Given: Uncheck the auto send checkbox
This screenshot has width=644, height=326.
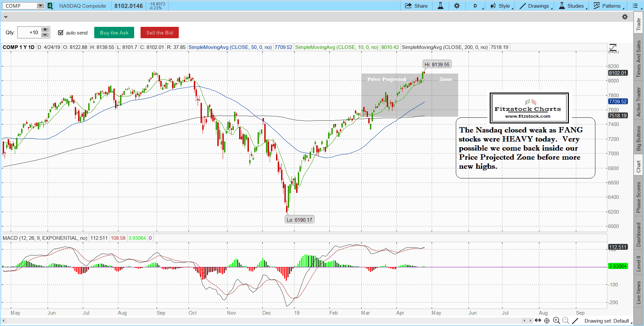Looking at the screenshot, I should pyautogui.click(x=61, y=33).
